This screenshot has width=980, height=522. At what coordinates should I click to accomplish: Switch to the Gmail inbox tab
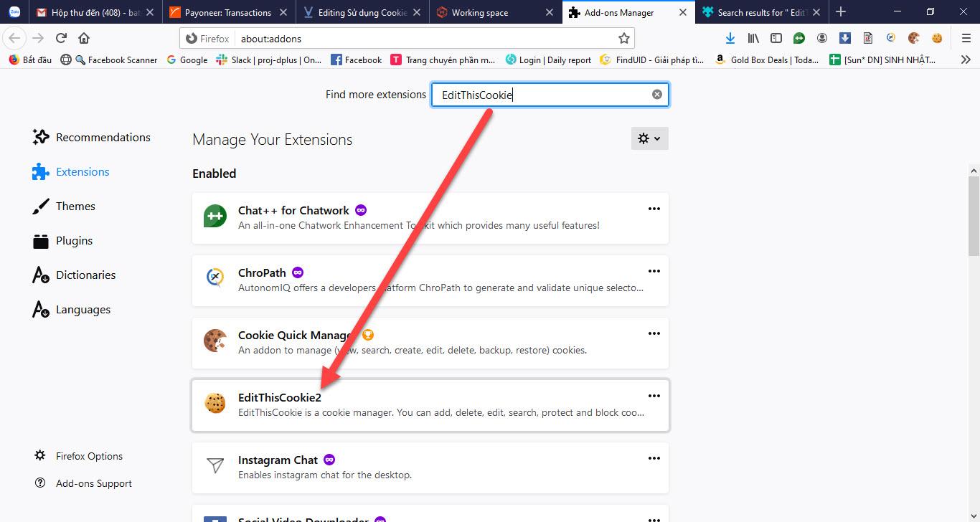[96, 11]
